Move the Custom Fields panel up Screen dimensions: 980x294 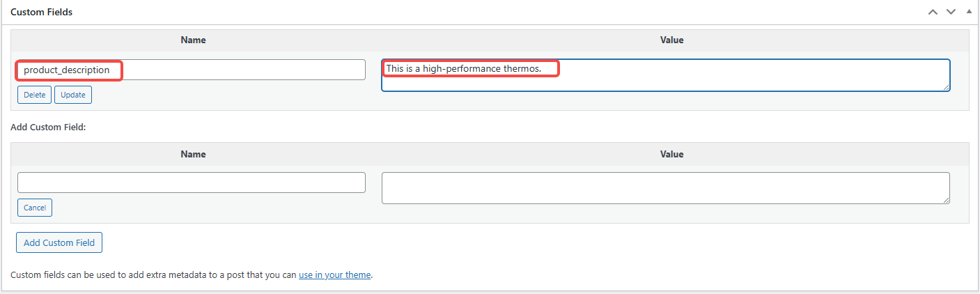(x=933, y=12)
